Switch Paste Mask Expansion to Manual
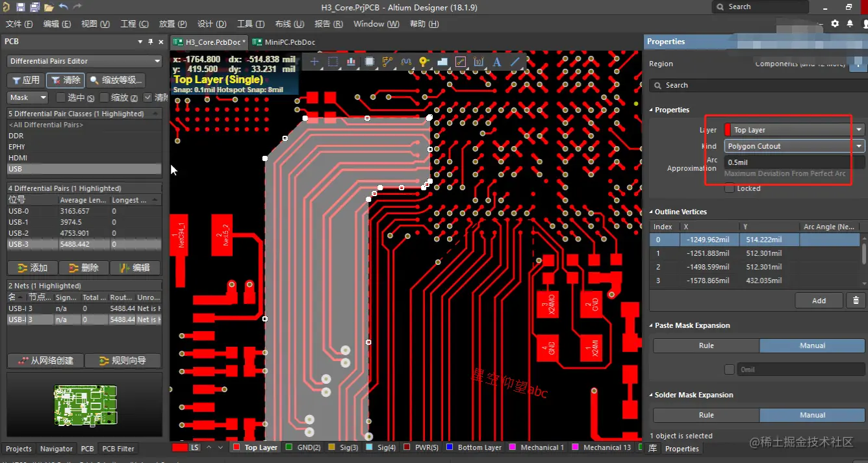 point(812,345)
